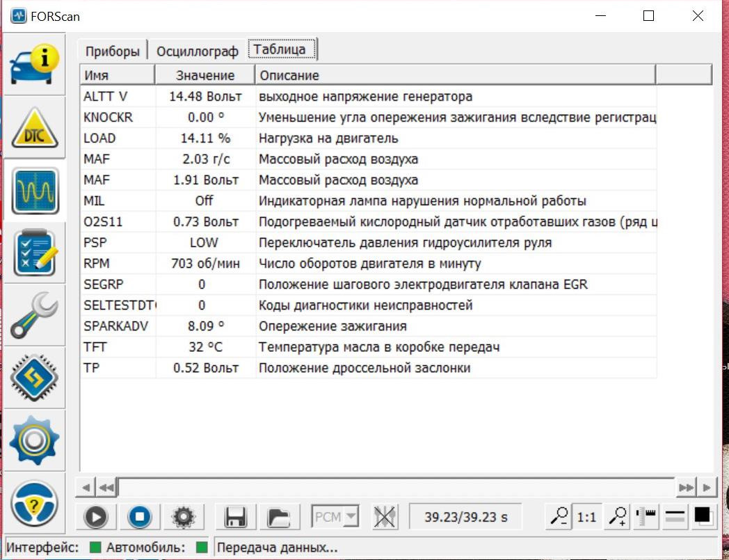The image size is (729, 560).
Task: Click the 'Передача данных...' status text
Action: coord(277,548)
